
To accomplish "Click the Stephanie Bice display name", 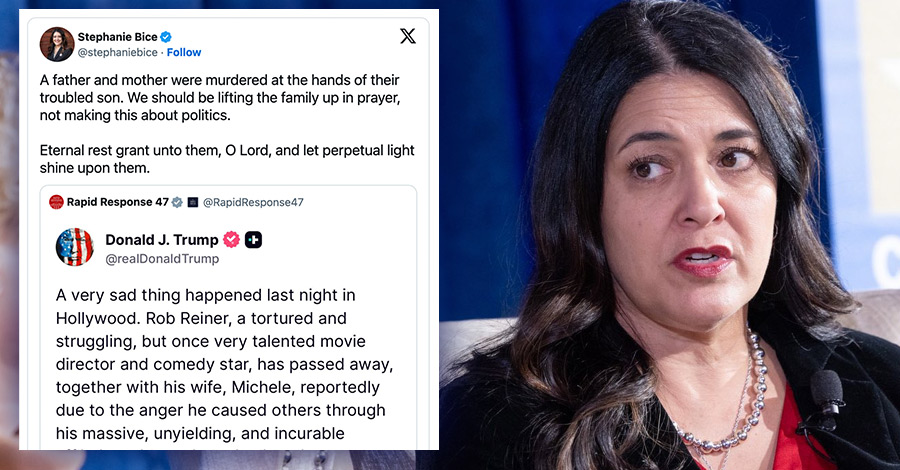I will 118,37.
